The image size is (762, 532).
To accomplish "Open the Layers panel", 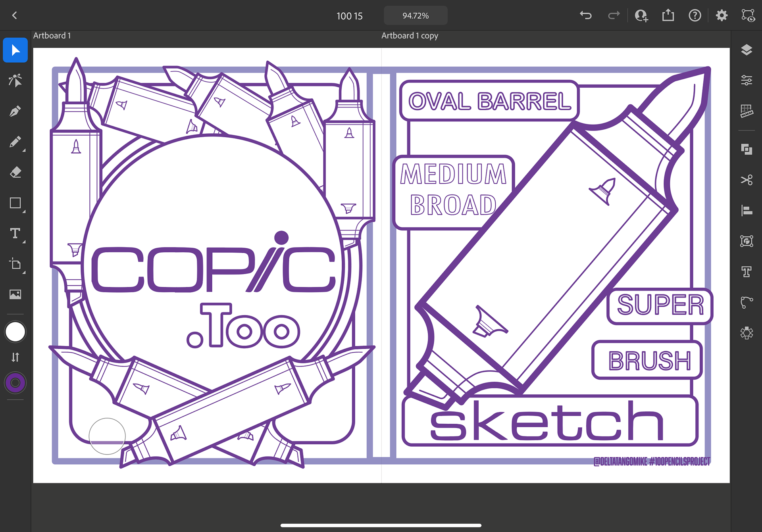I will pos(747,50).
